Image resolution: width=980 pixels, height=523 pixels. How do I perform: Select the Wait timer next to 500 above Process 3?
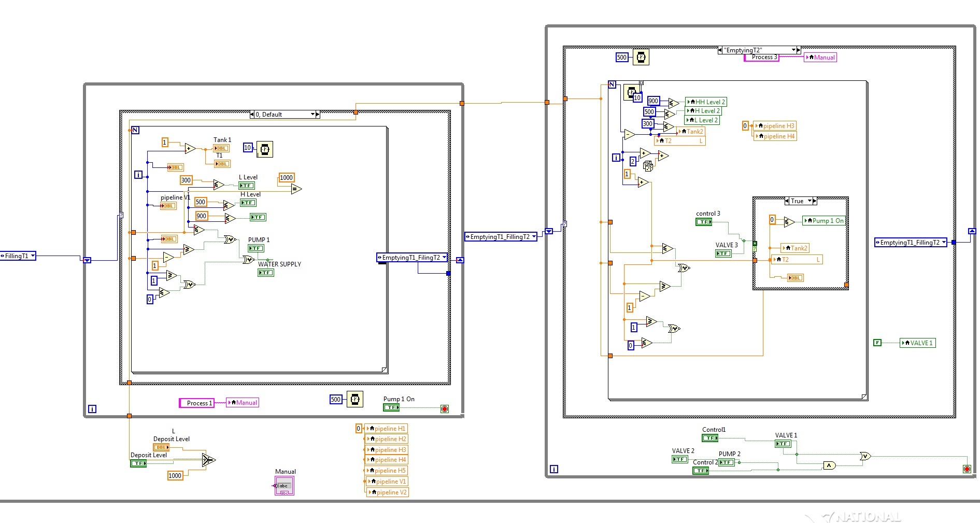click(641, 57)
